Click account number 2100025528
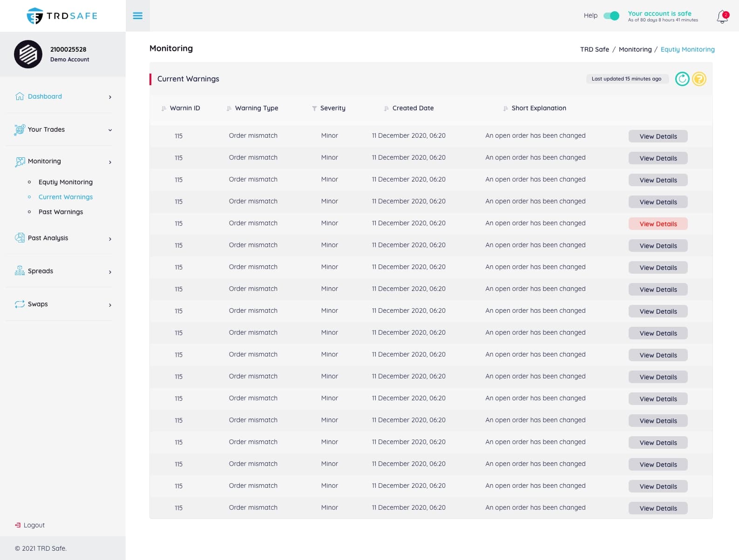739x560 pixels. (68, 49)
